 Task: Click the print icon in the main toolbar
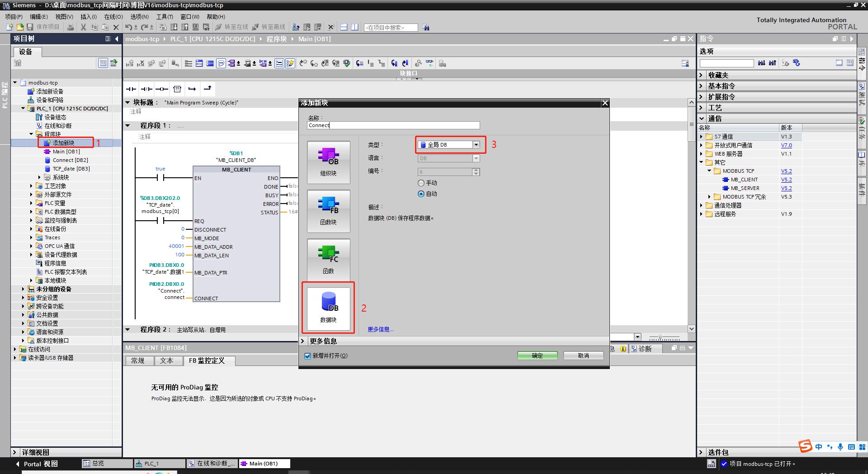coord(71,27)
